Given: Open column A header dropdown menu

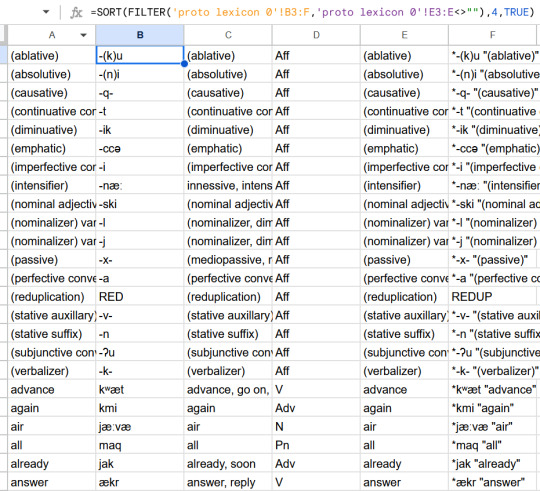Looking at the screenshot, I should pos(83,35).
